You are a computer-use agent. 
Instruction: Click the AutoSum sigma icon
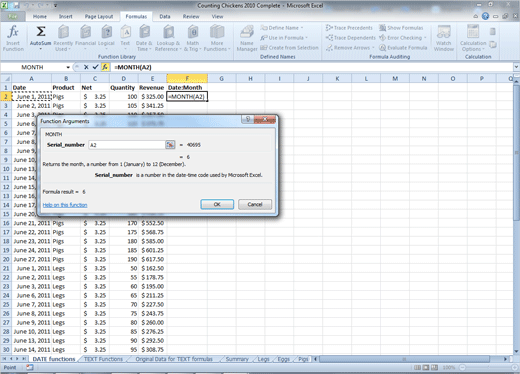click(x=41, y=32)
